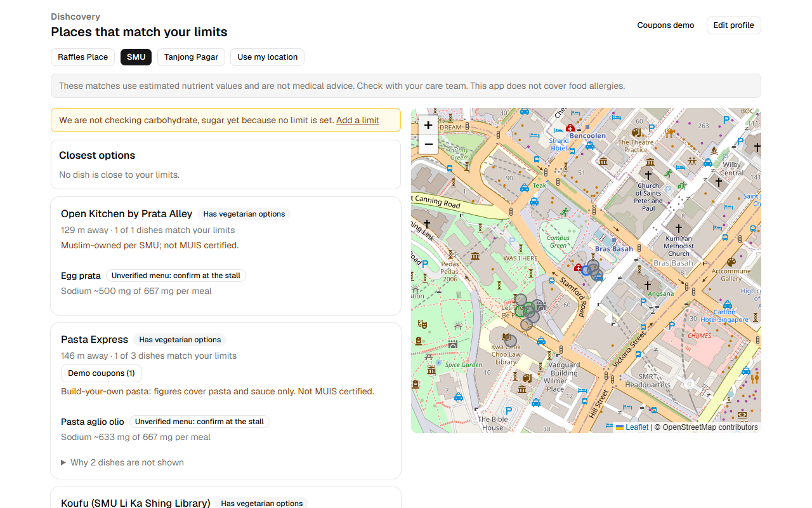Click the Unverified menu badge beside Egg prata
Screen dimensions: 812x508
[x=176, y=276]
